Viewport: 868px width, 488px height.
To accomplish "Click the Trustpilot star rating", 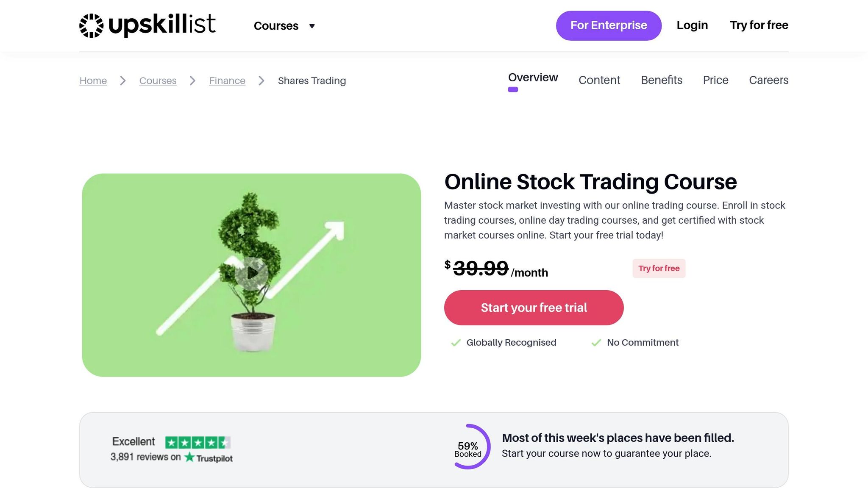I will point(198,443).
